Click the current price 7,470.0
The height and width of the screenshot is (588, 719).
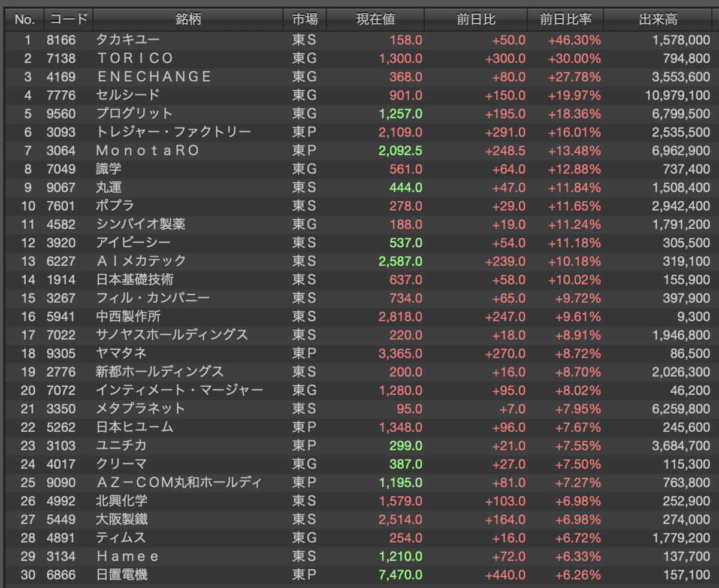400,575
